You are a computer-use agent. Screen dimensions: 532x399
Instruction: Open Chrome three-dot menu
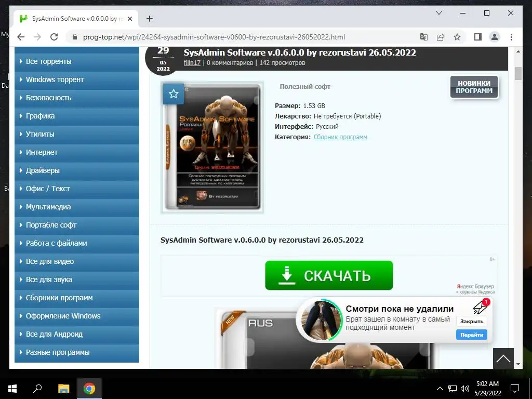tap(511, 37)
